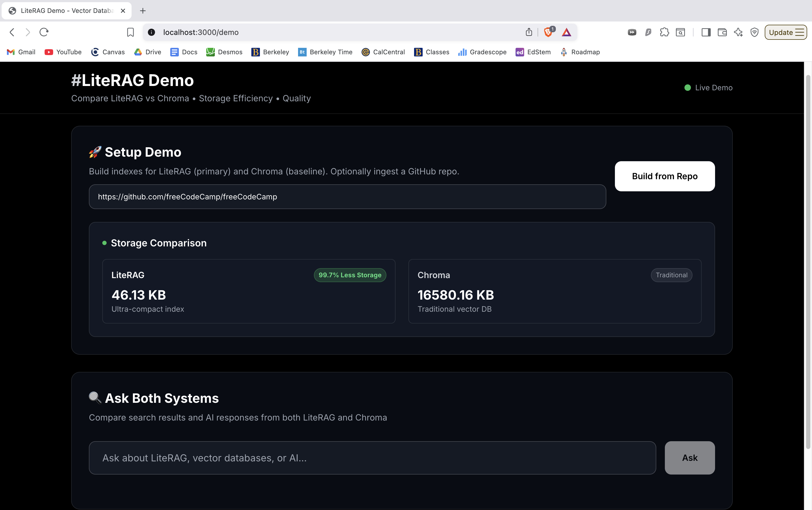Open the extensions puzzle icon
Image resolution: width=812 pixels, height=510 pixels.
click(664, 32)
